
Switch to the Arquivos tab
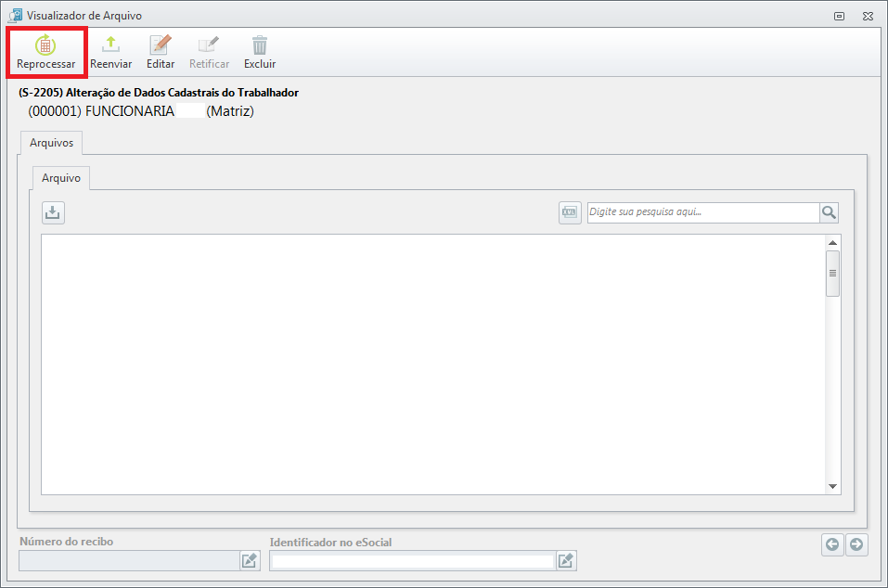52,143
